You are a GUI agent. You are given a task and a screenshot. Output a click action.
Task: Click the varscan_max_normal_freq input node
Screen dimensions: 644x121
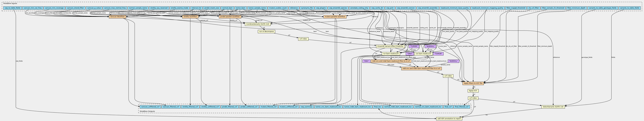point(115,8)
